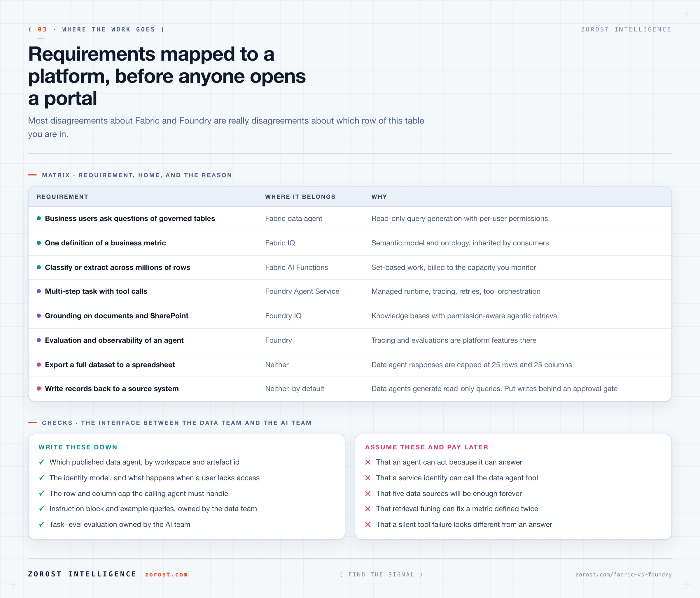Click the checkmark beside 'Instruction block and example queries'
The height and width of the screenshot is (598, 700).
coord(41,509)
